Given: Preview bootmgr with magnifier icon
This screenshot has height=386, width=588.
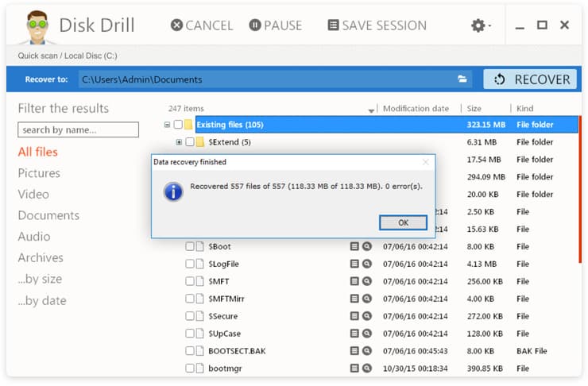Looking at the screenshot, I should (x=367, y=368).
